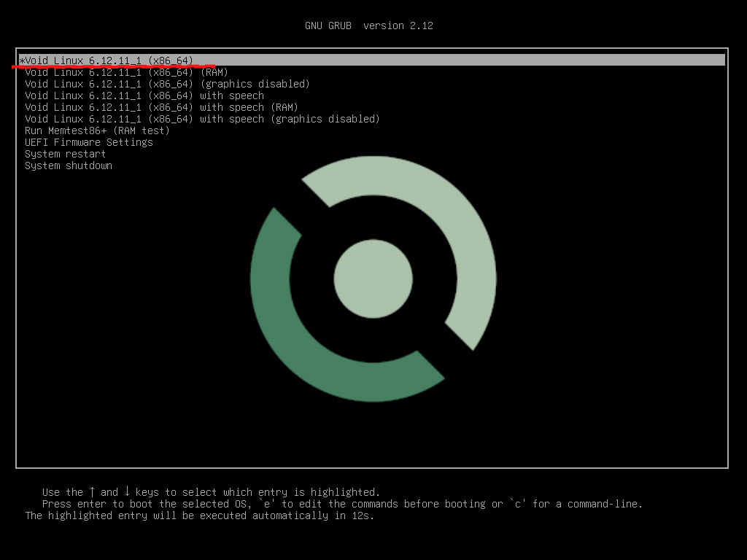
Task: Select Void Linux with speech (RAM) entry
Action: pyautogui.click(x=161, y=107)
